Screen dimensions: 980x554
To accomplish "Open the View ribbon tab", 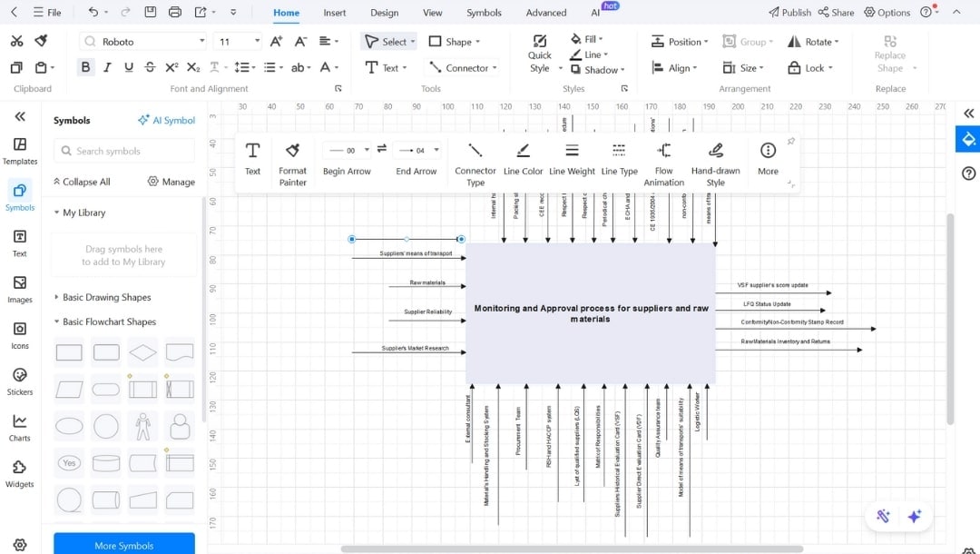I will (433, 13).
